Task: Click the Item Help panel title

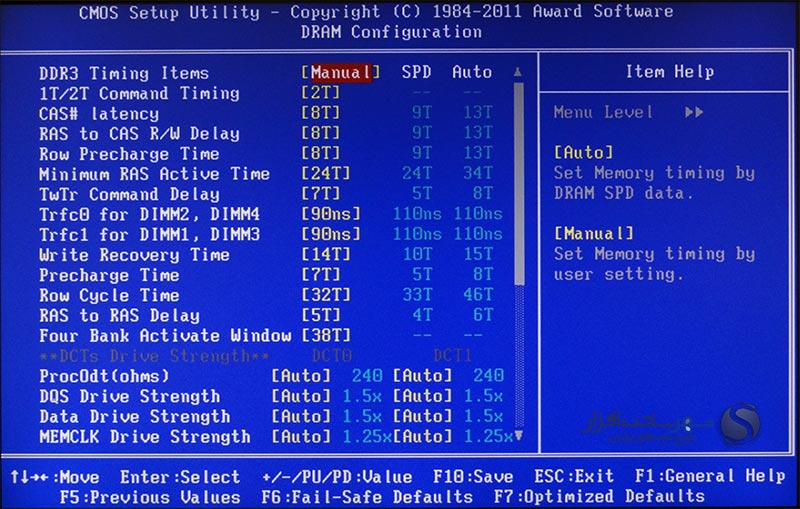Action: click(669, 71)
